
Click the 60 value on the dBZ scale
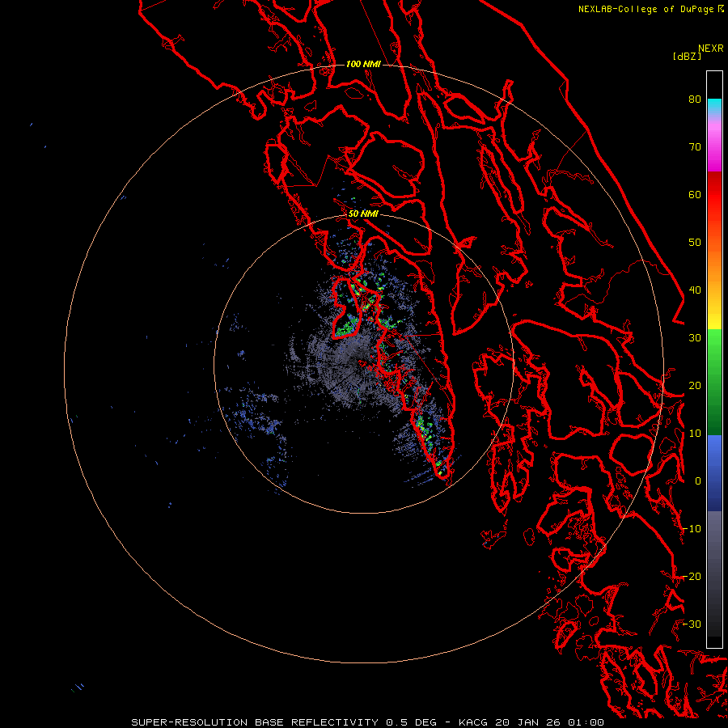[695, 194]
